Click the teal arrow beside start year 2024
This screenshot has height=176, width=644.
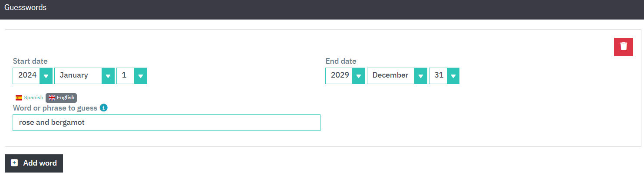pyautogui.click(x=46, y=76)
